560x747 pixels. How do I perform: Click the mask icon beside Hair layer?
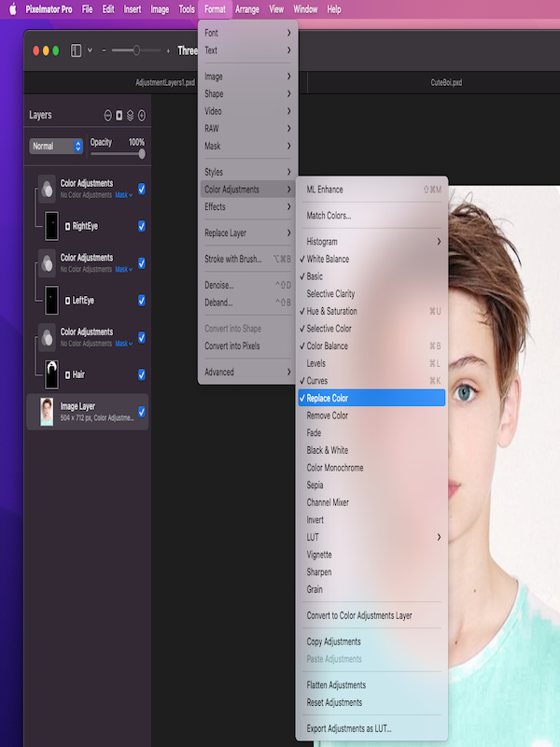67,374
